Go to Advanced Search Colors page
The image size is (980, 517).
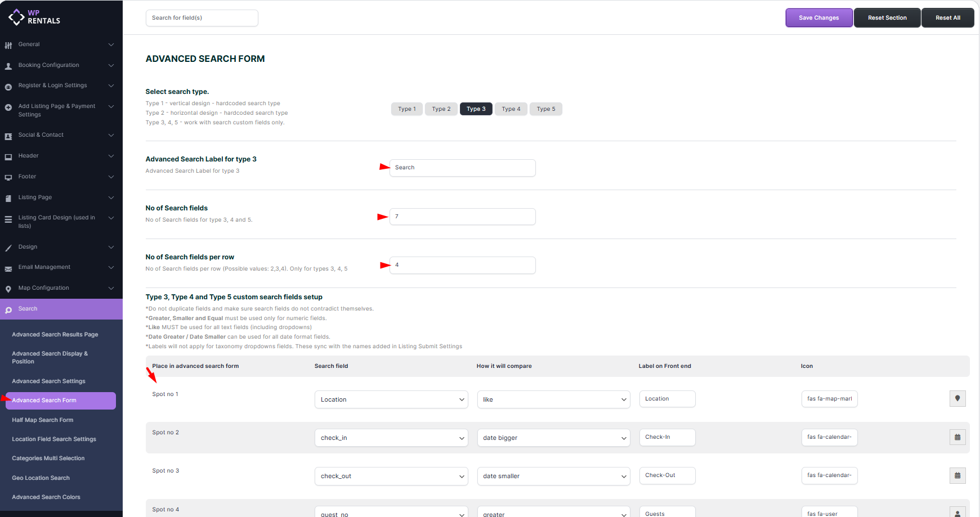click(46, 497)
